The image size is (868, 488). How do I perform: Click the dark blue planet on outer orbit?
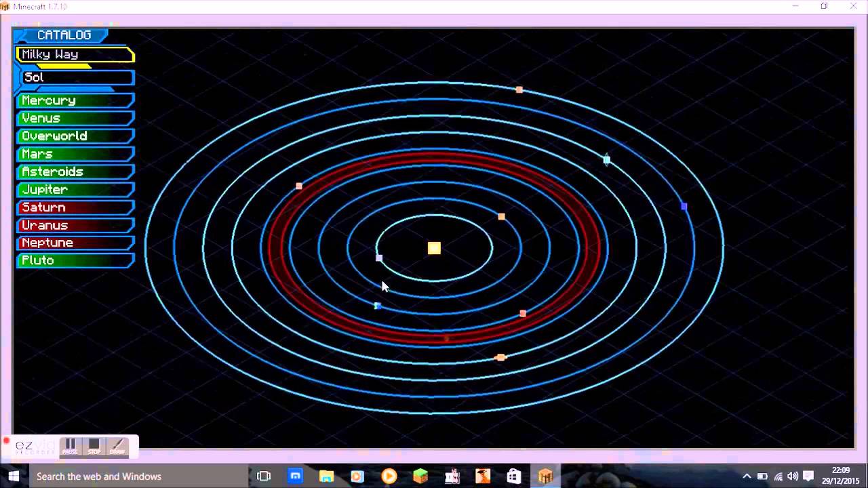pyautogui.click(x=684, y=207)
